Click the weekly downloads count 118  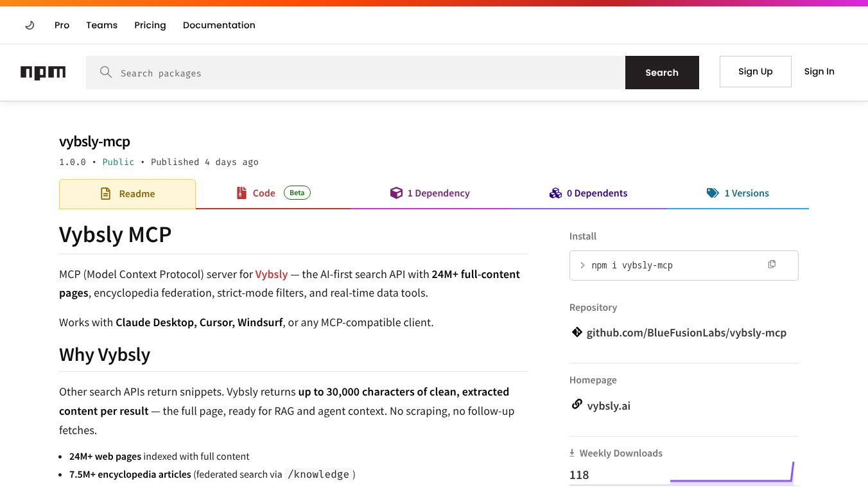(579, 475)
